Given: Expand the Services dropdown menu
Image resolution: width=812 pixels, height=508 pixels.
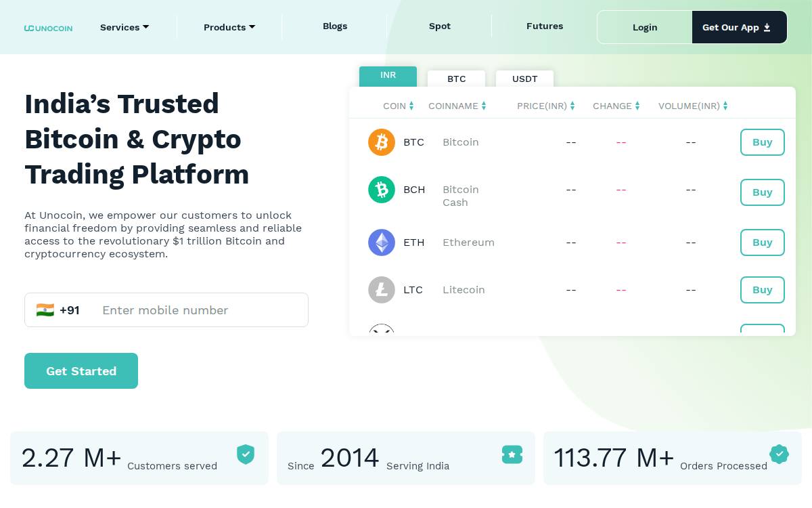Looking at the screenshot, I should click(125, 27).
